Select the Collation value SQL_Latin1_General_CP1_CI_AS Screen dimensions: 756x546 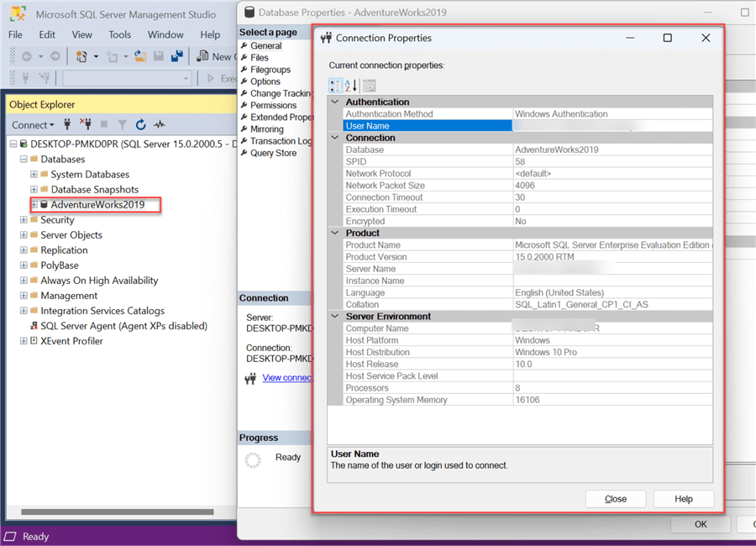click(581, 304)
